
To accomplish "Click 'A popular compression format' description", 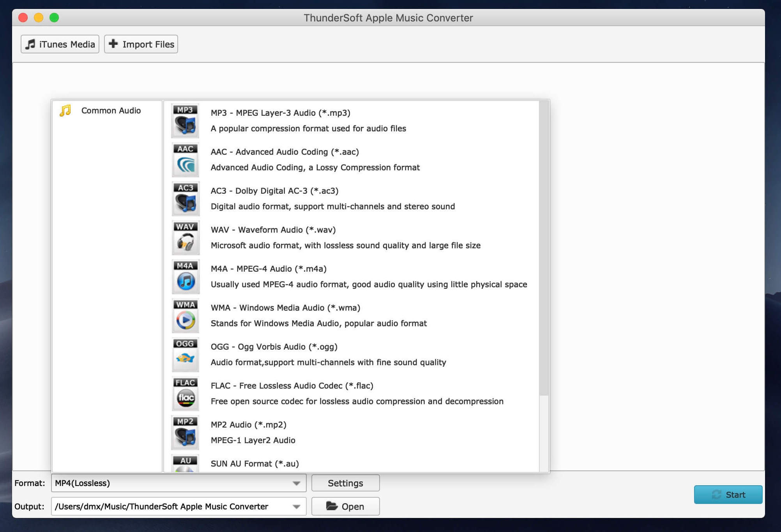I will 308,128.
